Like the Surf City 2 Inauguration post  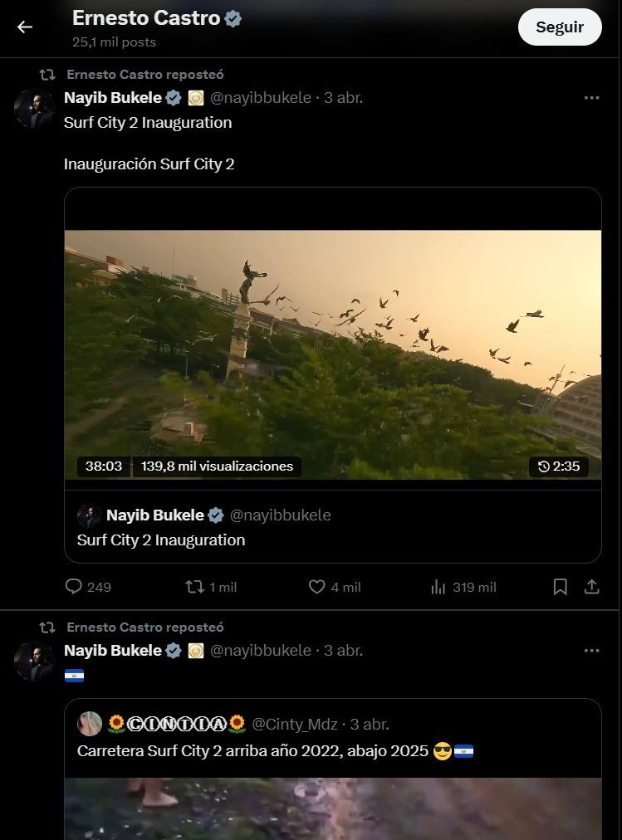pos(317,587)
